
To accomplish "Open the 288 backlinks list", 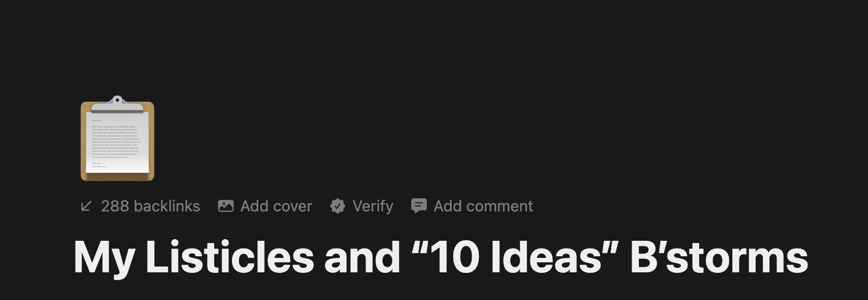I will pyautogui.click(x=150, y=206).
